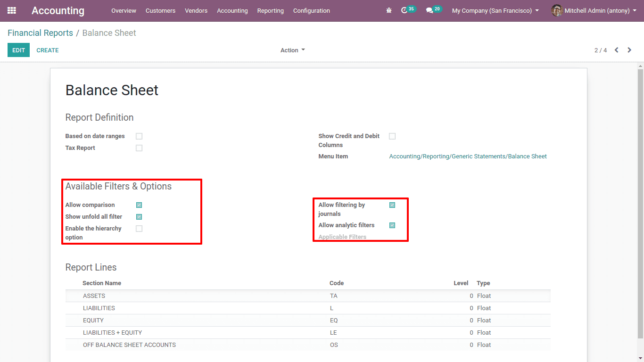Click the 2 / 4 pager counter
Screen dimensions: 644x362
pos(601,50)
